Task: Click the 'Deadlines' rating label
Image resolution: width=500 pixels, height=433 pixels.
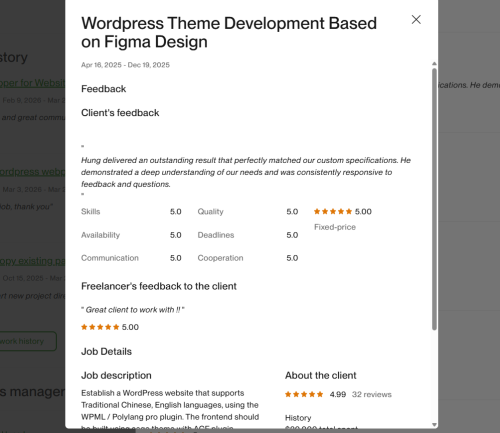Action: tap(216, 235)
